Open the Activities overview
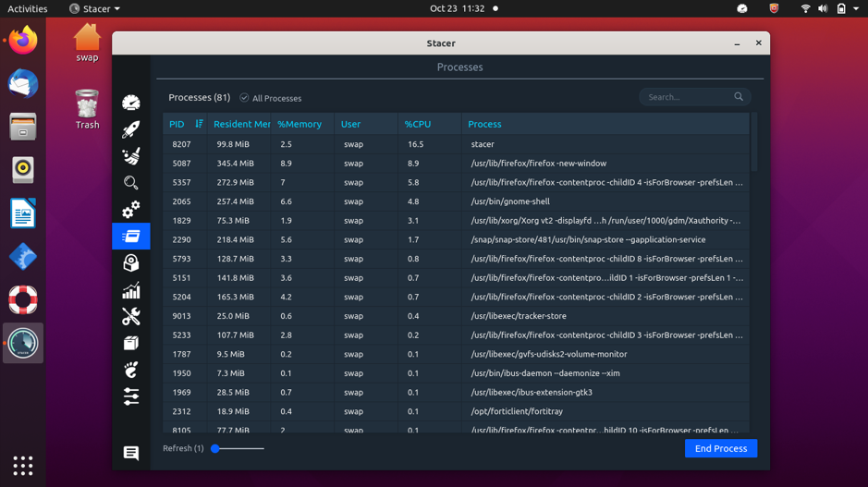 (28, 8)
